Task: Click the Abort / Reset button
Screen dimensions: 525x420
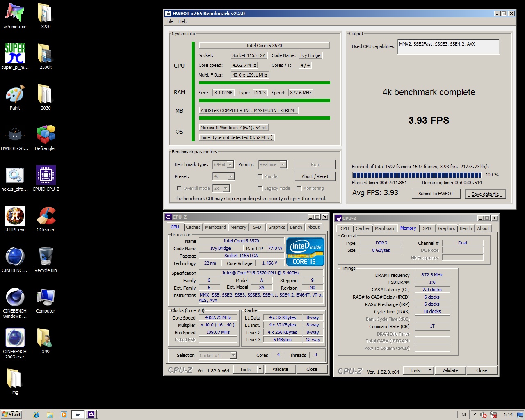Action: coord(315,176)
